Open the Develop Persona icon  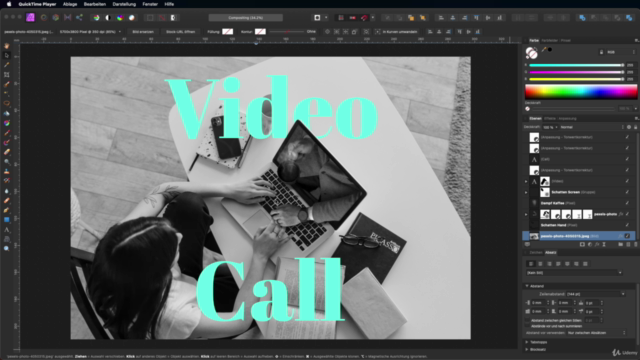click(x=56, y=18)
